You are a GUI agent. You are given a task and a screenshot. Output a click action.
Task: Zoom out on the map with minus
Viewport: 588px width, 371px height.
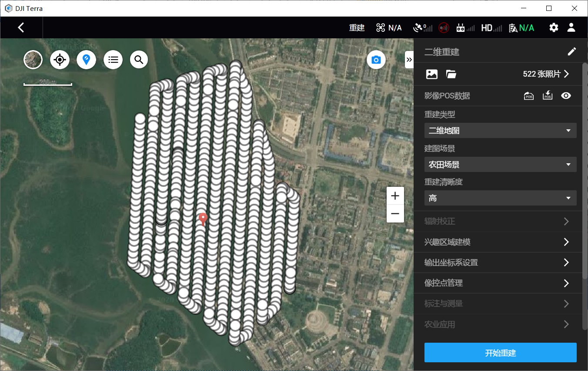[395, 214]
